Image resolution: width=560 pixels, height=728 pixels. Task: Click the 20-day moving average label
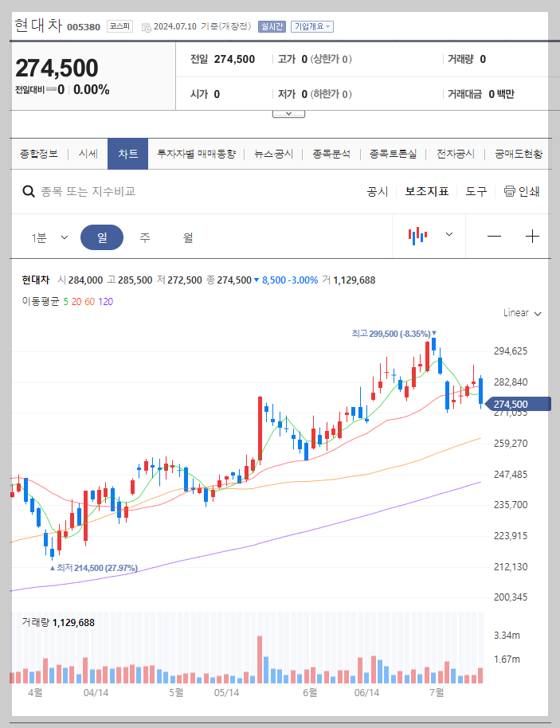(76, 302)
